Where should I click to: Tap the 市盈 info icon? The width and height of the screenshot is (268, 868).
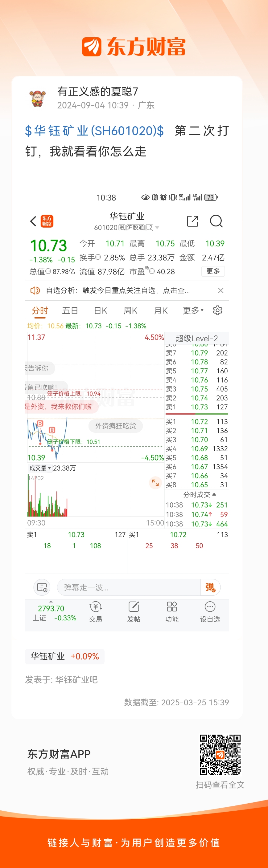(x=152, y=271)
